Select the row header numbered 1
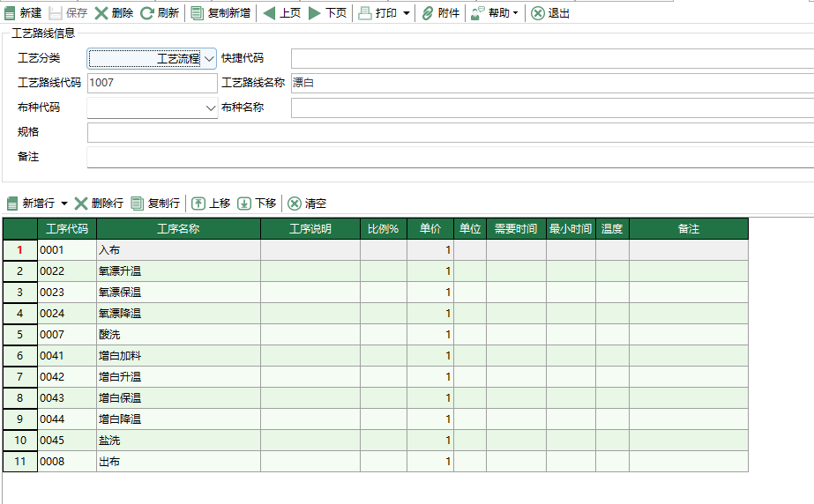The image size is (814, 504). [20, 250]
